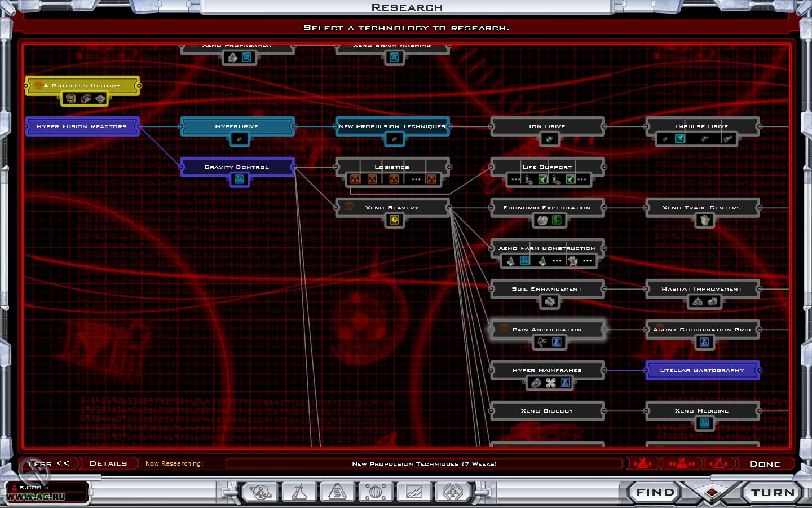Image resolution: width=812 pixels, height=508 pixels.
Task: Click the blue icon under Xeno Medicine
Action: pos(704,423)
